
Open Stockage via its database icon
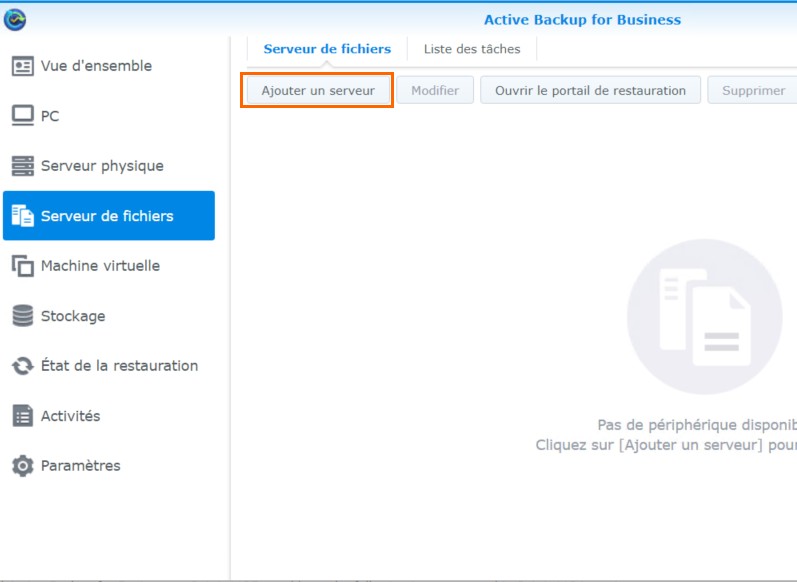(x=22, y=316)
